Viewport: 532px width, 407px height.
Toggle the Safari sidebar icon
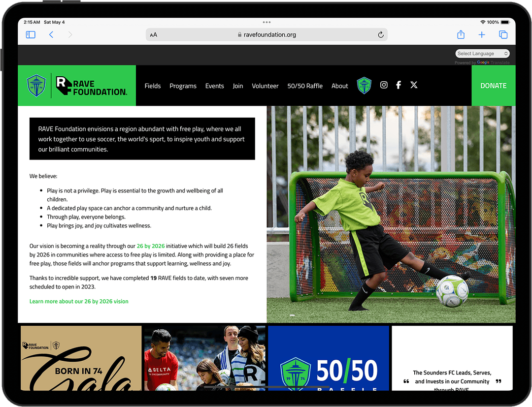tap(31, 34)
